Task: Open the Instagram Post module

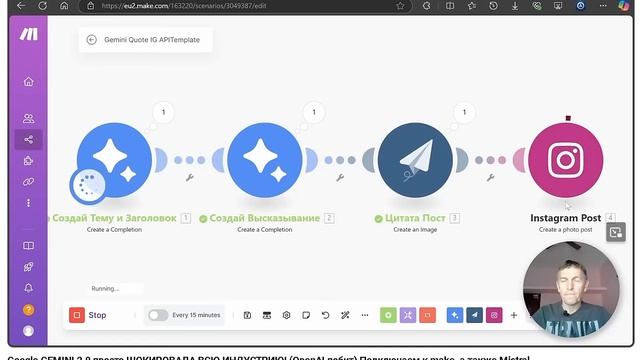Action: click(x=566, y=160)
